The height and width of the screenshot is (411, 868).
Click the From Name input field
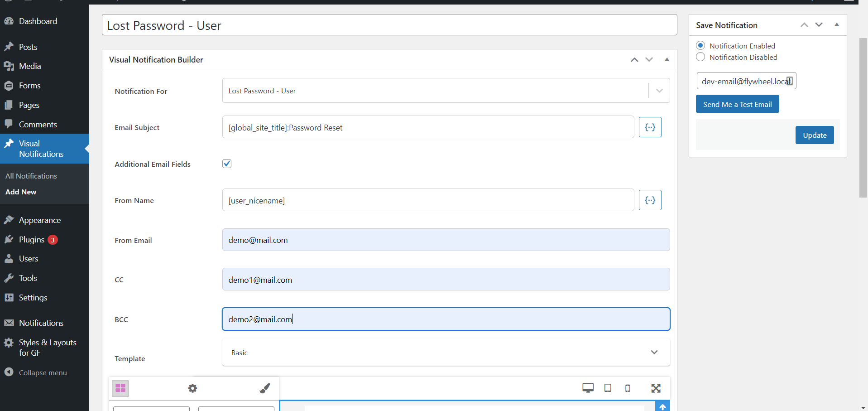[x=428, y=200]
